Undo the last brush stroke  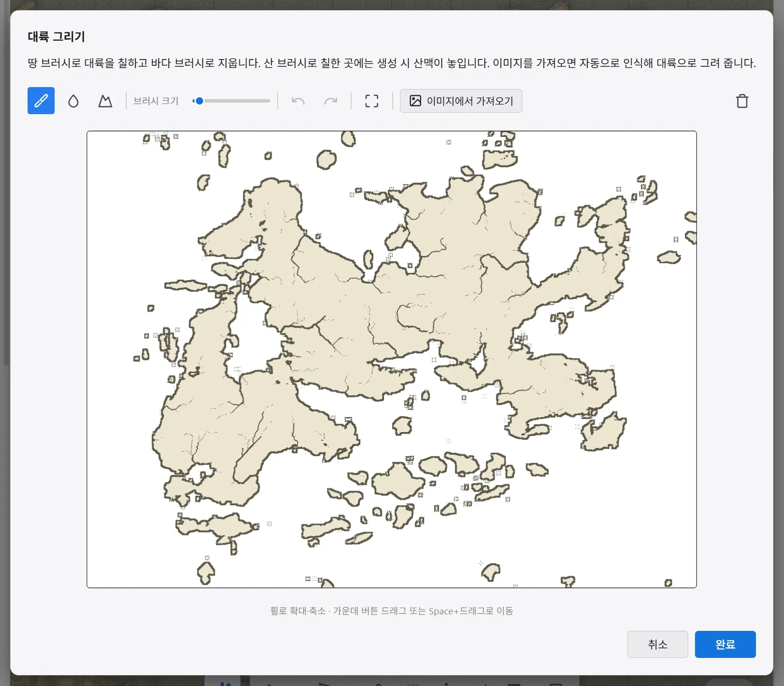[298, 101]
